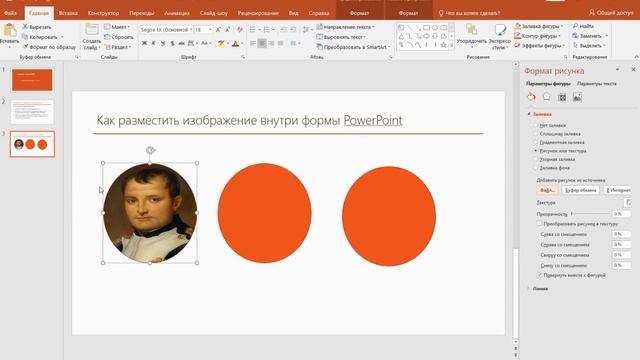Viewport: 640px width, 360px height.
Task: Click the Cut (Вырезать) scissors icon
Action: (x=25, y=27)
